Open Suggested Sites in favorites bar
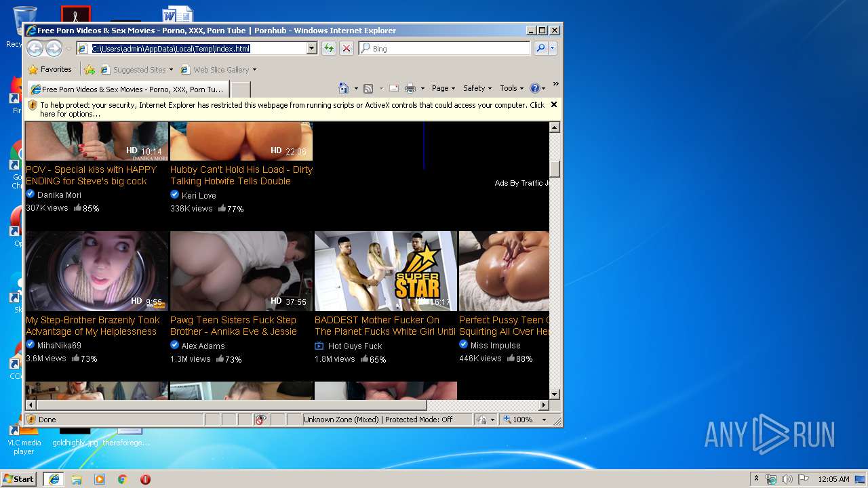This screenshot has height=488, width=868. pos(136,69)
